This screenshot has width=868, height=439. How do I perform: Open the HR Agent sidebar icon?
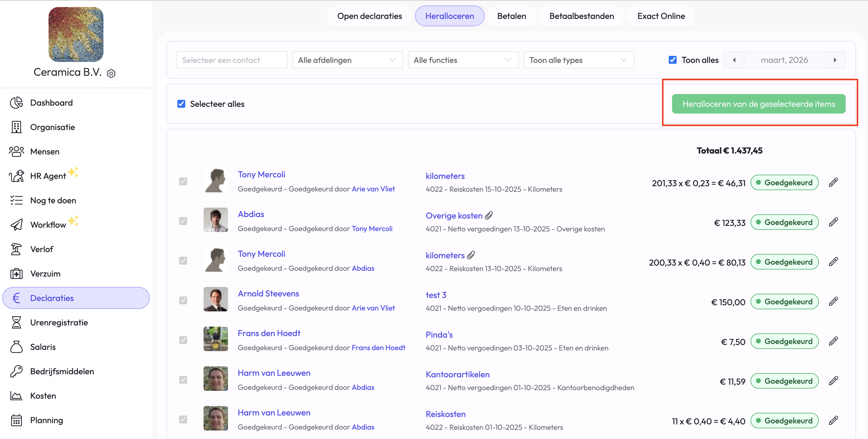click(16, 176)
